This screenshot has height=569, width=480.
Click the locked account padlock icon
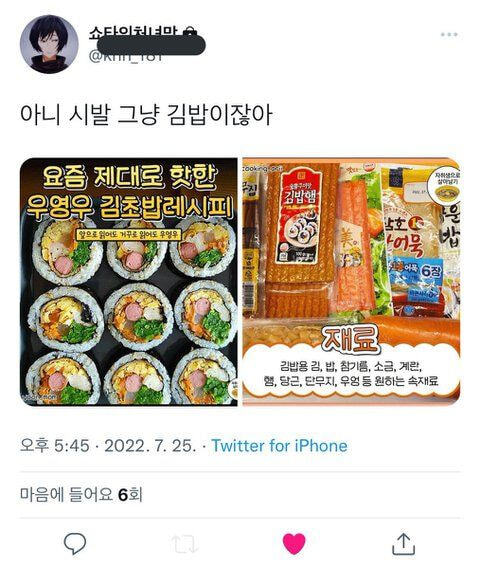(190, 32)
